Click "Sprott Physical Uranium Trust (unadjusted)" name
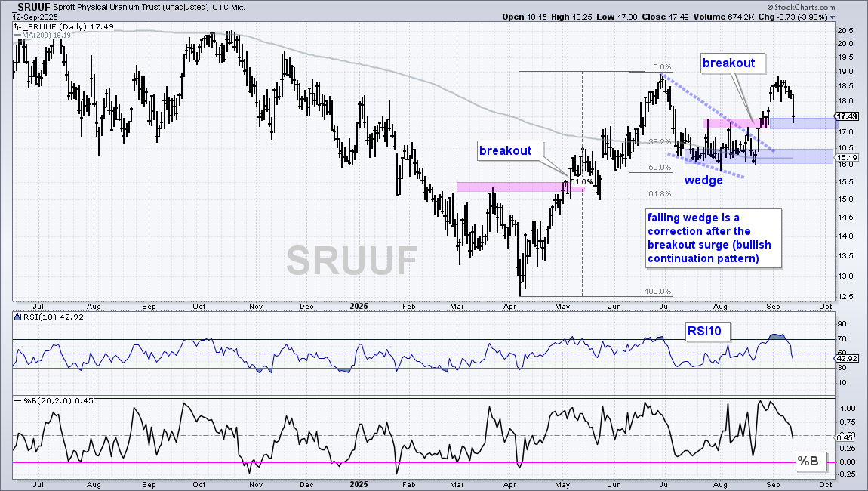Image resolution: width=868 pixels, height=491 pixels. click(132, 8)
